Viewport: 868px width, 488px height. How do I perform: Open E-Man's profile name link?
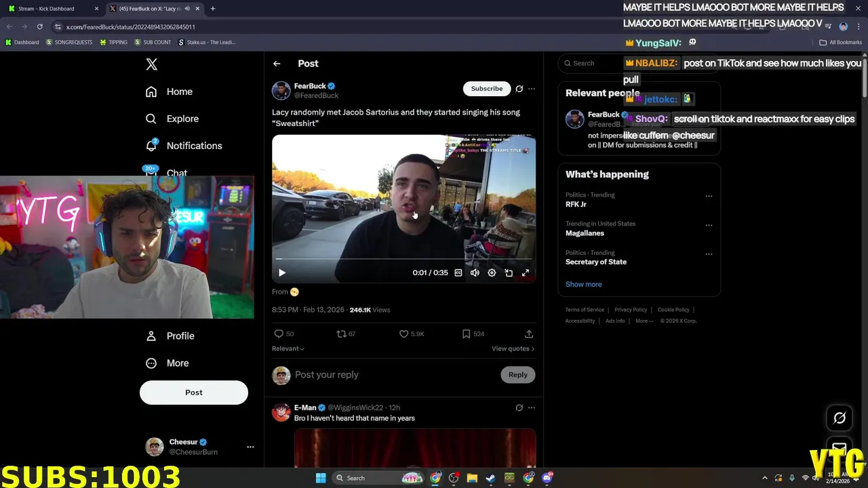point(305,407)
